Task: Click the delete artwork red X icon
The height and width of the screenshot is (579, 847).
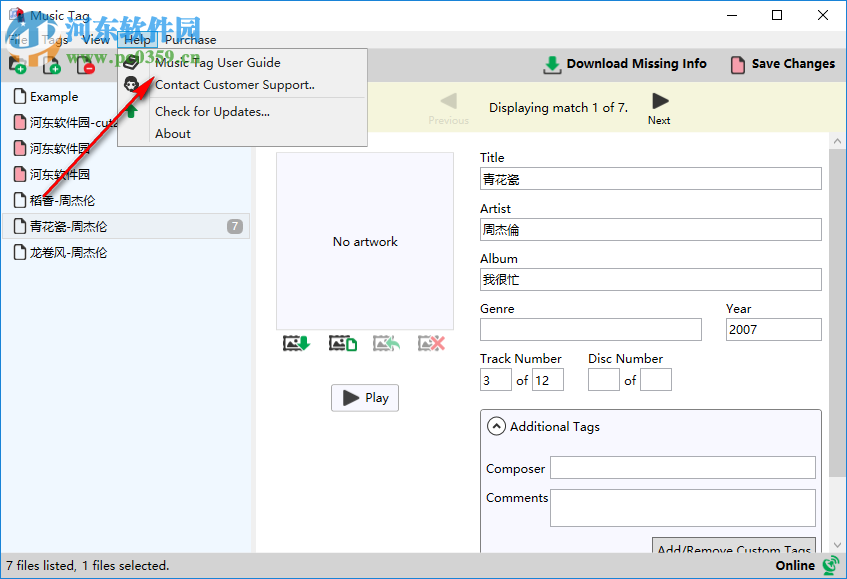Action: (x=431, y=343)
